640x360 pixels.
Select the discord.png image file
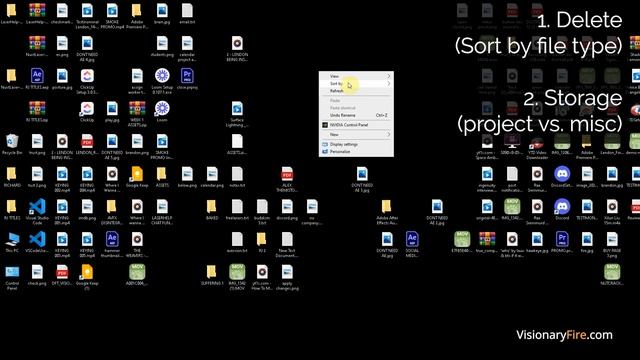coord(287,210)
